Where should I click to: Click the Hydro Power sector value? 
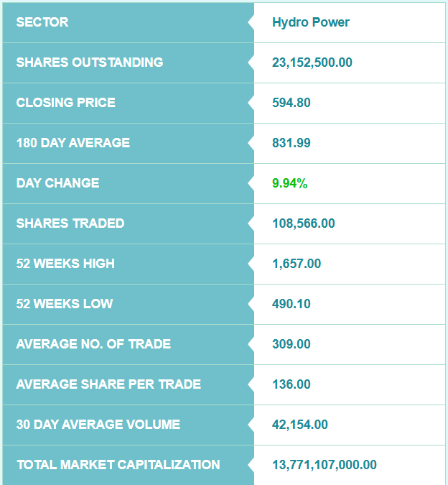(x=311, y=22)
